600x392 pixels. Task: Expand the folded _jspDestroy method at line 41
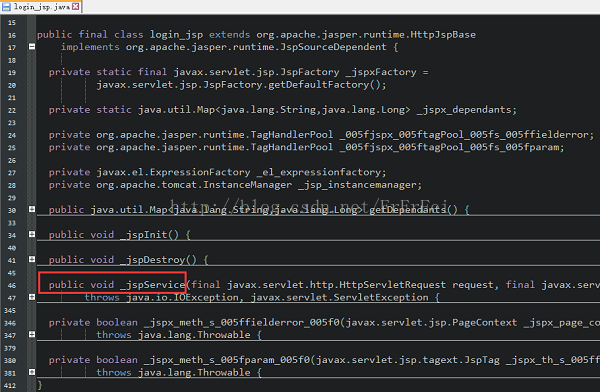pos(32,259)
